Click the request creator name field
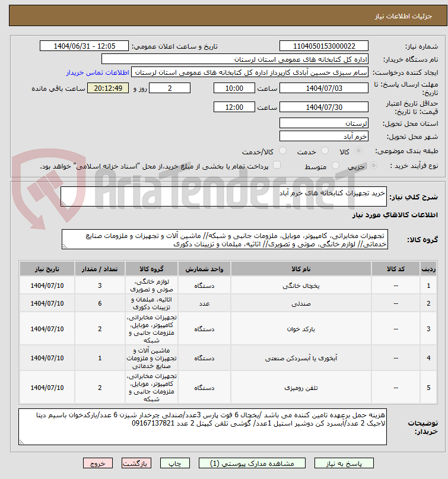This screenshot has height=479, width=448. [x=250, y=72]
